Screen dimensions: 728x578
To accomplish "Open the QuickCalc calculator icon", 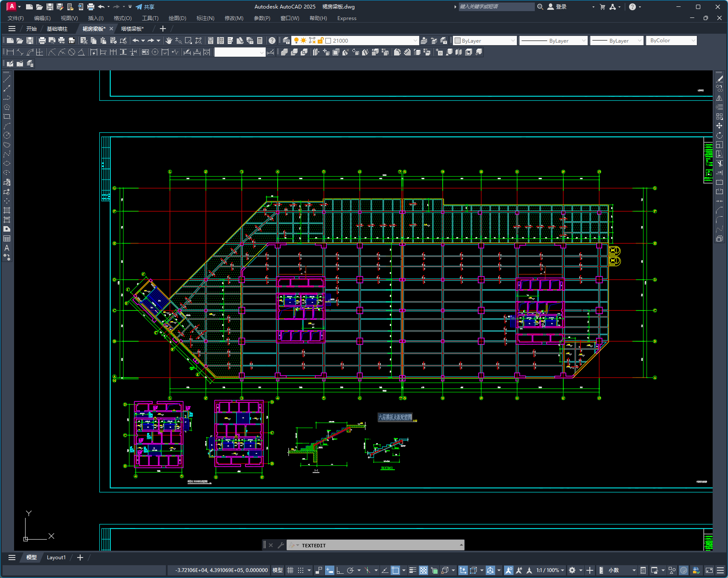I will coord(260,41).
